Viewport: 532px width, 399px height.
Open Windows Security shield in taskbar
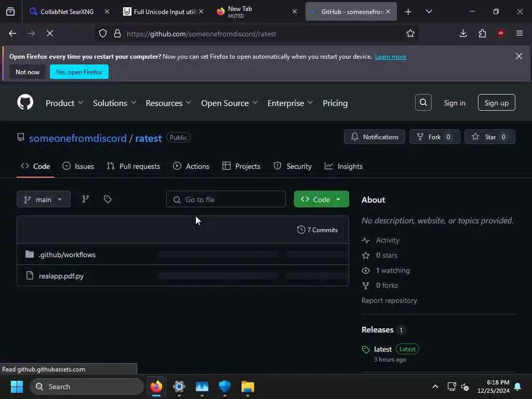click(224, 387)
